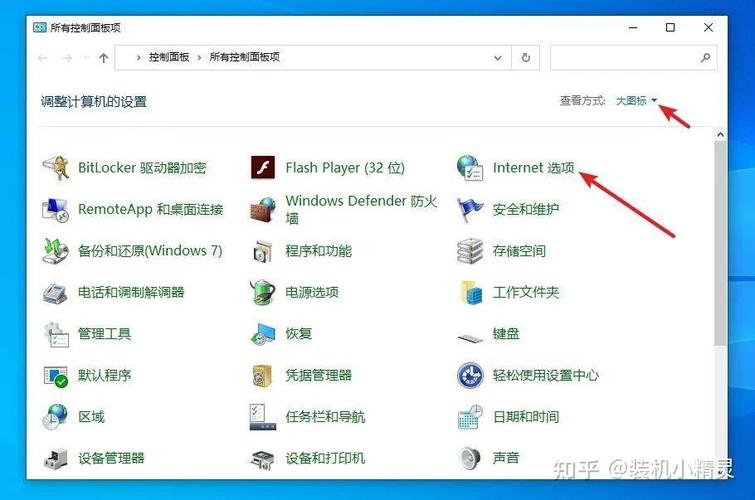Open the 存储空间 drives icon

pos(470,251)
